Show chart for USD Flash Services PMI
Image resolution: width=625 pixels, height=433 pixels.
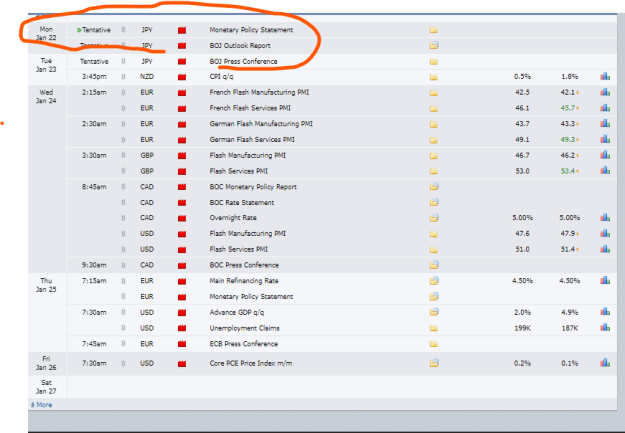pyautogui.click(x=605, y=249)
